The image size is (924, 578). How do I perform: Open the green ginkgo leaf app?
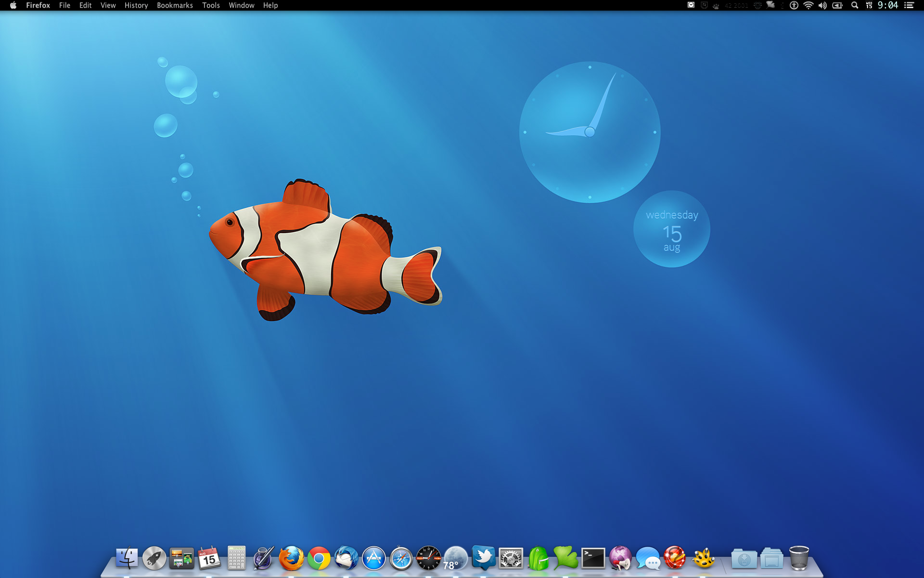[565, 558]
